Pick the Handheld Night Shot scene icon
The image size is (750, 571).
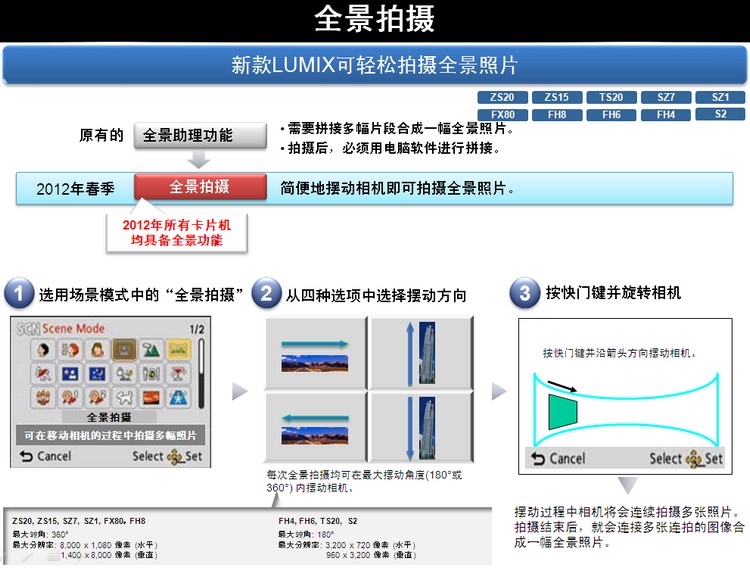(x=124, y=373)
